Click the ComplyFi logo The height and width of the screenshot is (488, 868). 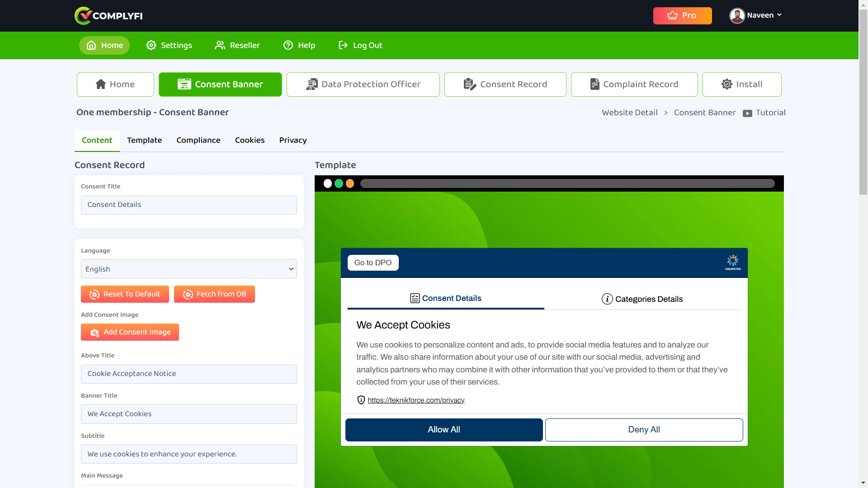pyautogui.click(x=108, y=16)
